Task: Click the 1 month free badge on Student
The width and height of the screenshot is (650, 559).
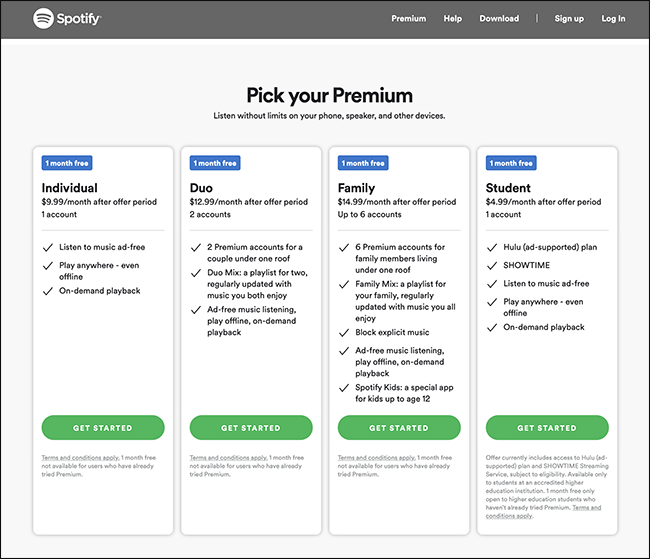Action: pos(511,163)
